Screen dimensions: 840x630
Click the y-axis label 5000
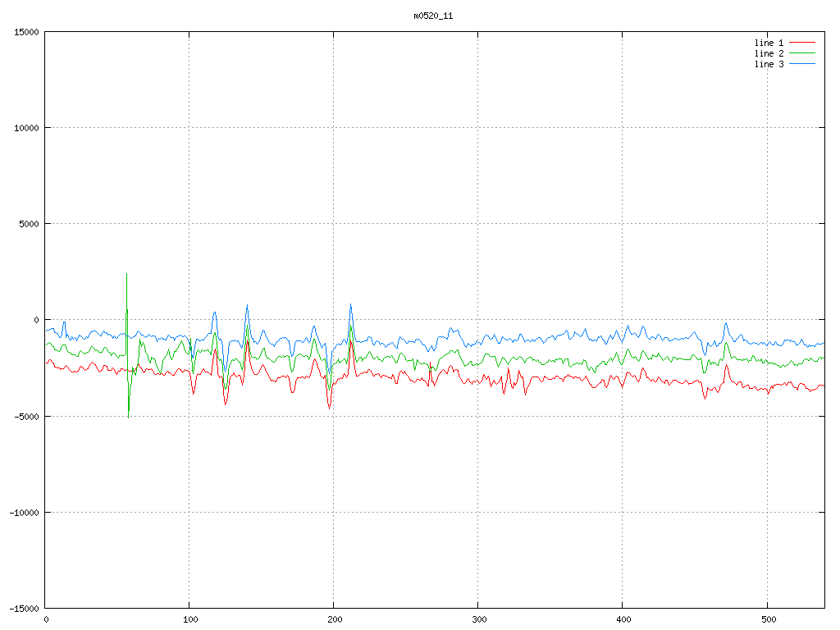[30, 224]
